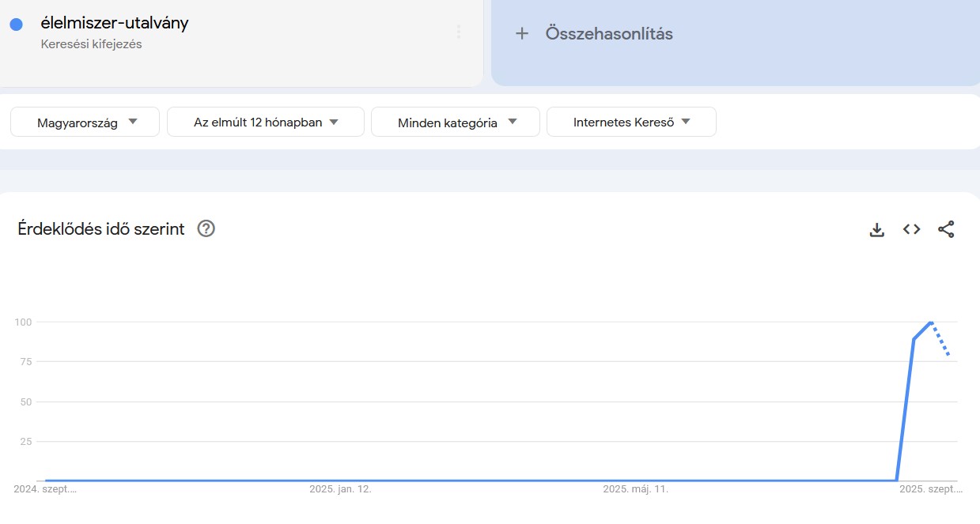This screenshot has height=524, width=980.
Task: Click the 2025. jan. 12. axis label
Action: coord(340,489)
